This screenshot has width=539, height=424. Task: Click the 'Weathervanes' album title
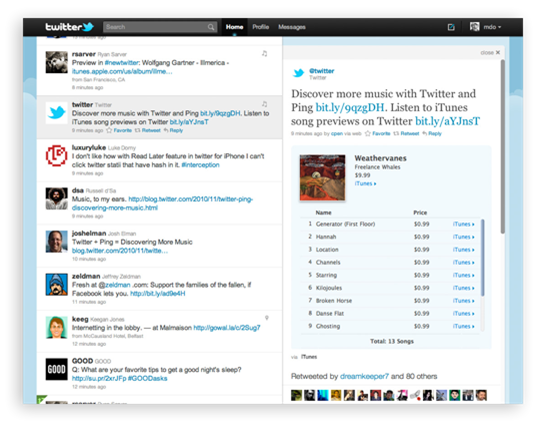(x=381, y=158)
